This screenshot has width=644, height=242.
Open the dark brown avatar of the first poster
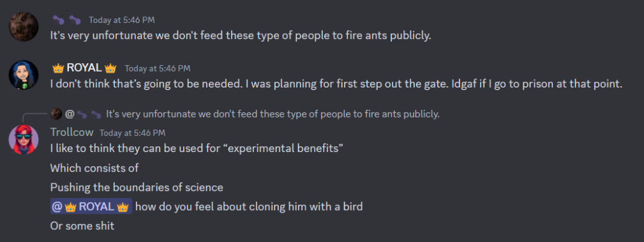click(x=24, y=27)
